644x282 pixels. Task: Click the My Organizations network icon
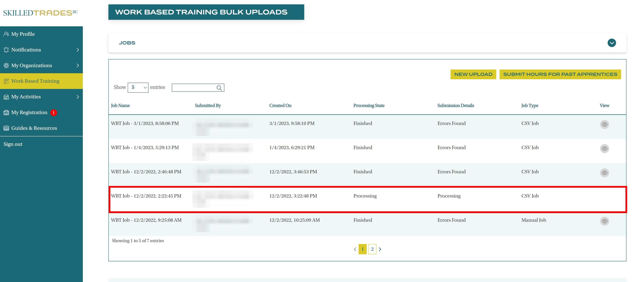[x=6, y=66]
